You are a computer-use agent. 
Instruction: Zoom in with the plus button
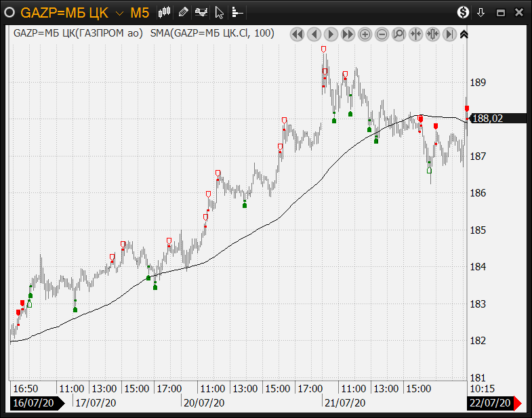(365, 34)
